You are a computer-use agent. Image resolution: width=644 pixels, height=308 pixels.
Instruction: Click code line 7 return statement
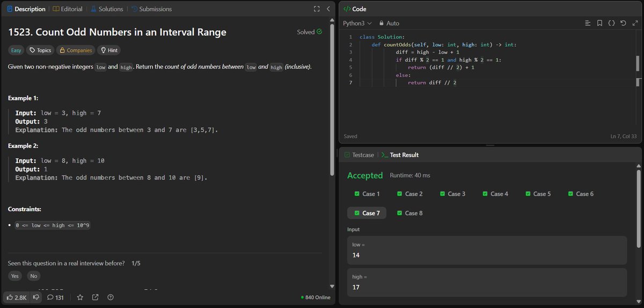[x=432, y=83]
